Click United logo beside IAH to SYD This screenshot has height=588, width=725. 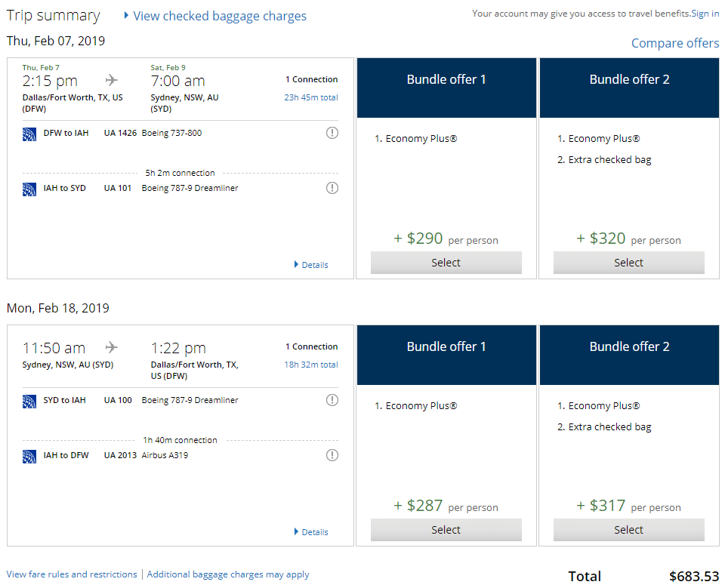tap(29, 189)
